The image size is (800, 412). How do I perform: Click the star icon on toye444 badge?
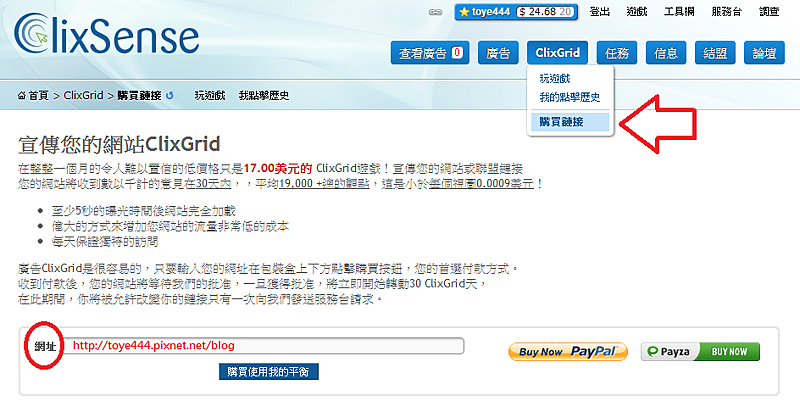point(464,12)
